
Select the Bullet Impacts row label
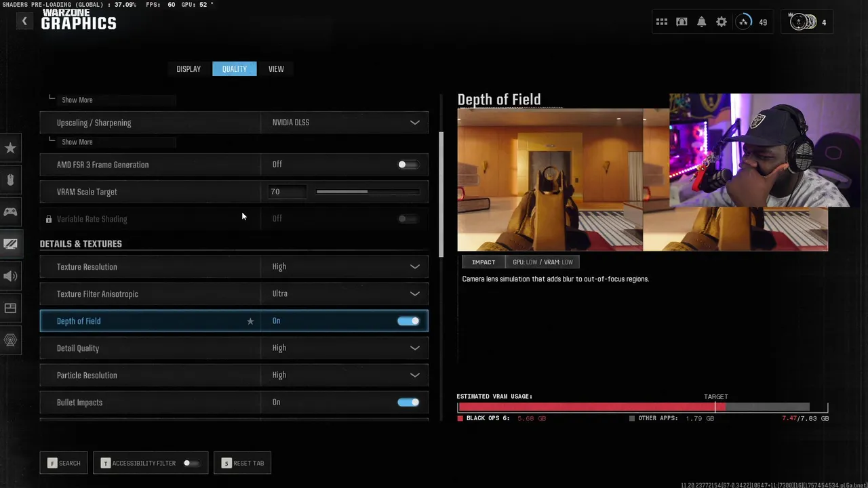pyautogui.click(x=79, y=403)
